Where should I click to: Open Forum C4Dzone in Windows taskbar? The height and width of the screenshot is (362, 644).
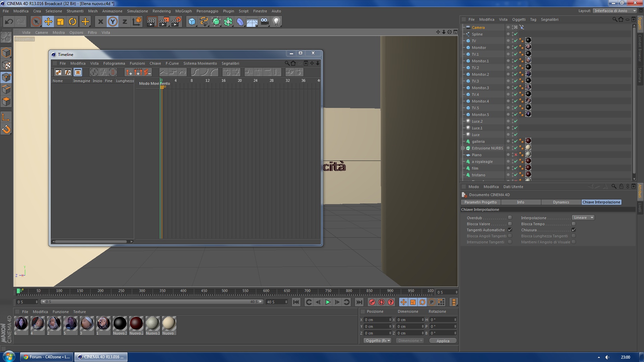[x=46, y=357]
